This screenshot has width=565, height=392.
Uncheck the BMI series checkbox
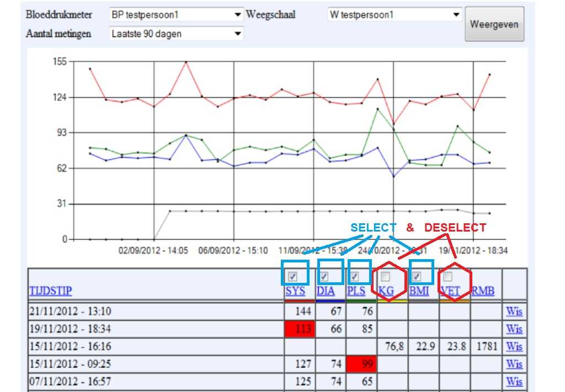pos(417,276)
